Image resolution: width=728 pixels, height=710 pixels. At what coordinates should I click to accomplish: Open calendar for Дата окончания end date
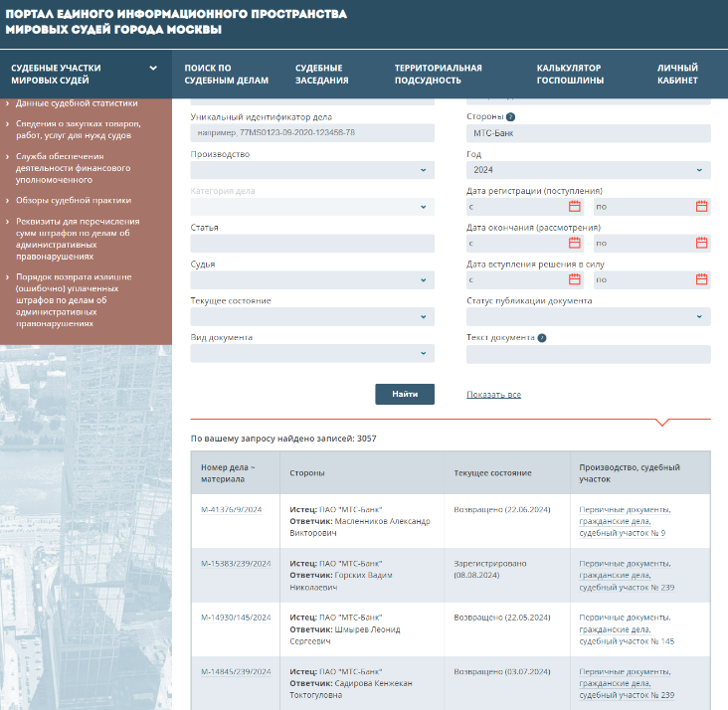[x=701, y=244]
